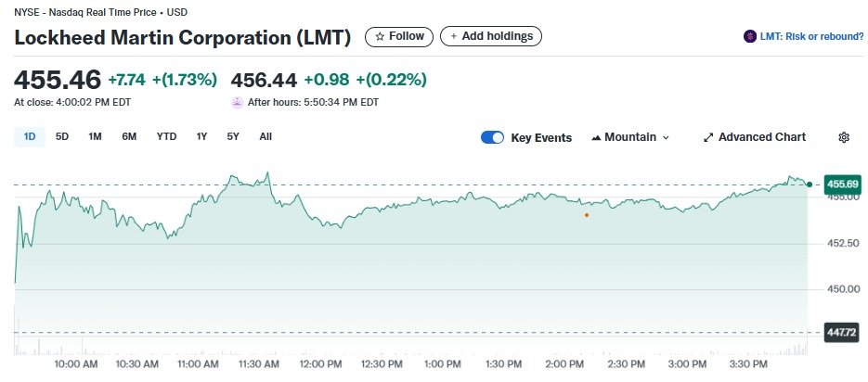868x382 pixels.
Task: Select the 1D range tab
Action: 30,136
